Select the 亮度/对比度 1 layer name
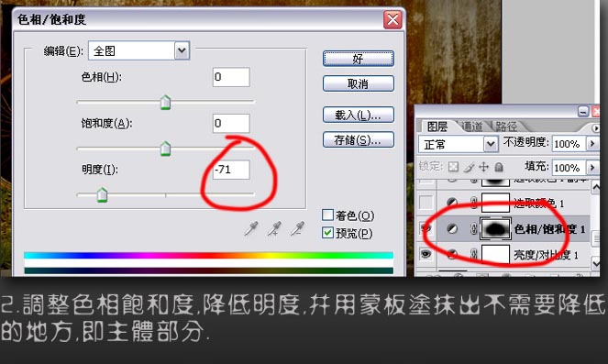Image resolution: width=608 pixels, height=364 pixels. click(546, 255)
